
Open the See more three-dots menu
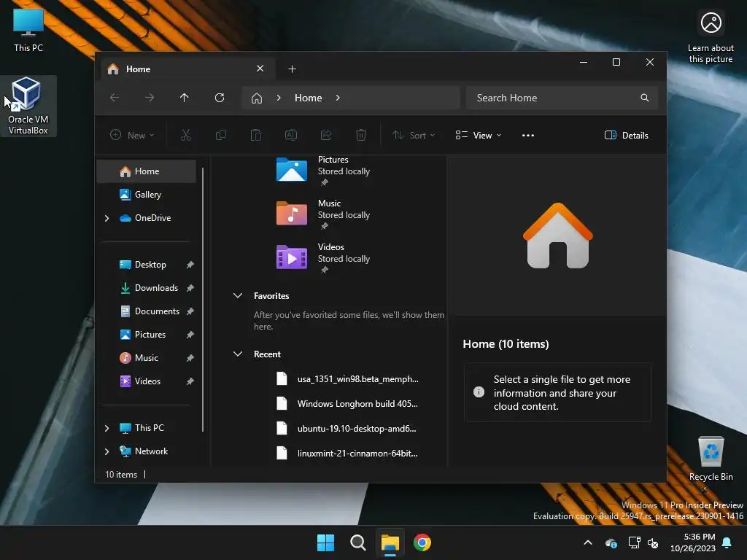click(x=528, y=135)
